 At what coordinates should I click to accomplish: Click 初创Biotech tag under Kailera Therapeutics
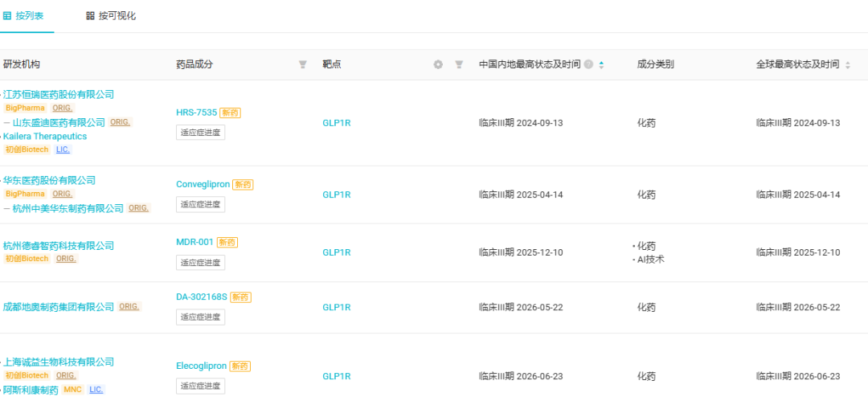click(27, 149)
